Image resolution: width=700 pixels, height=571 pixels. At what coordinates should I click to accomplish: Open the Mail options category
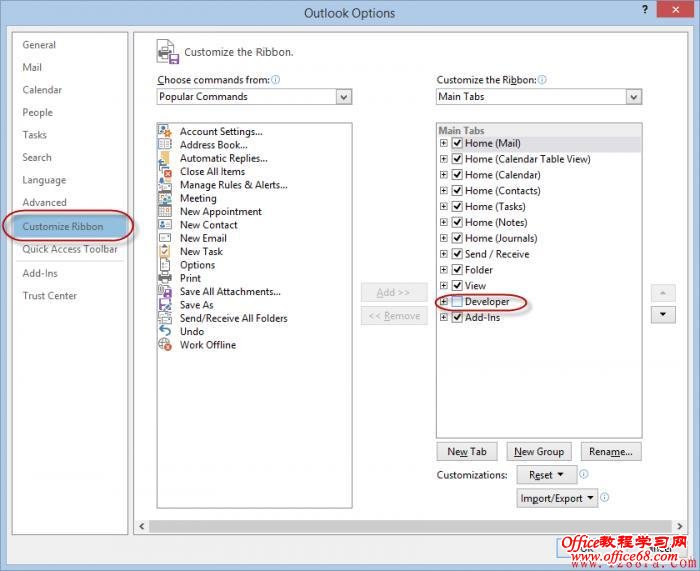(32, 67)
